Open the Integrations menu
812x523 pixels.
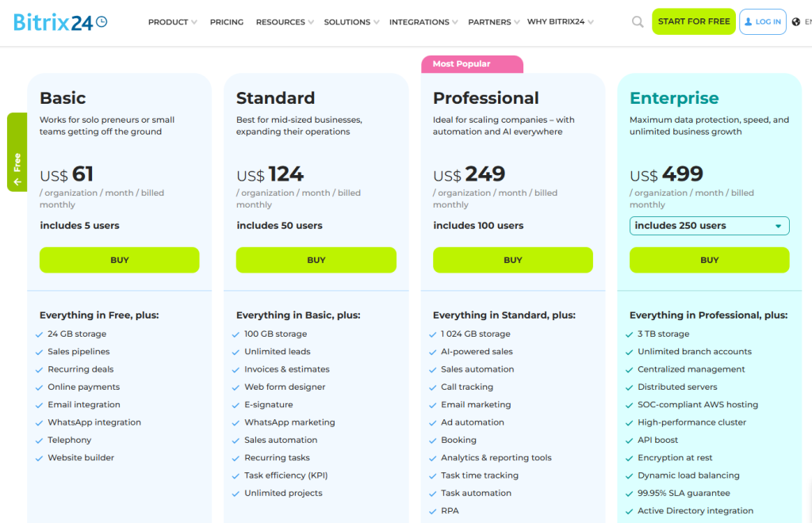coord(423,22)
